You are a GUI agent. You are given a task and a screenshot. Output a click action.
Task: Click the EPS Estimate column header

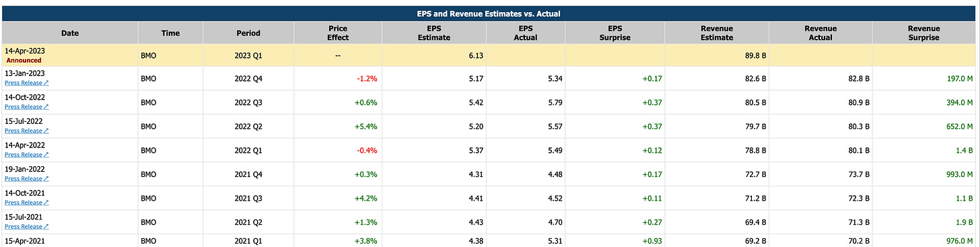pos(434,33)
